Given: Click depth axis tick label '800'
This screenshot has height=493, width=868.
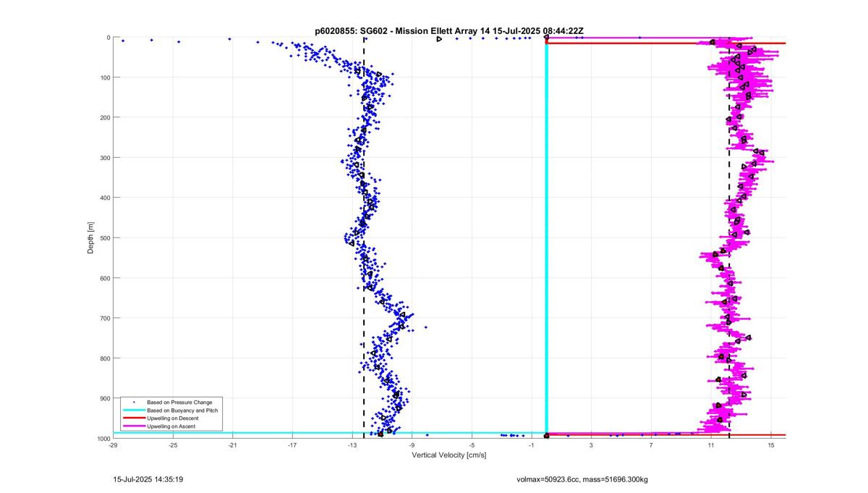Looking at the screenshot, I should pos(105,358).
